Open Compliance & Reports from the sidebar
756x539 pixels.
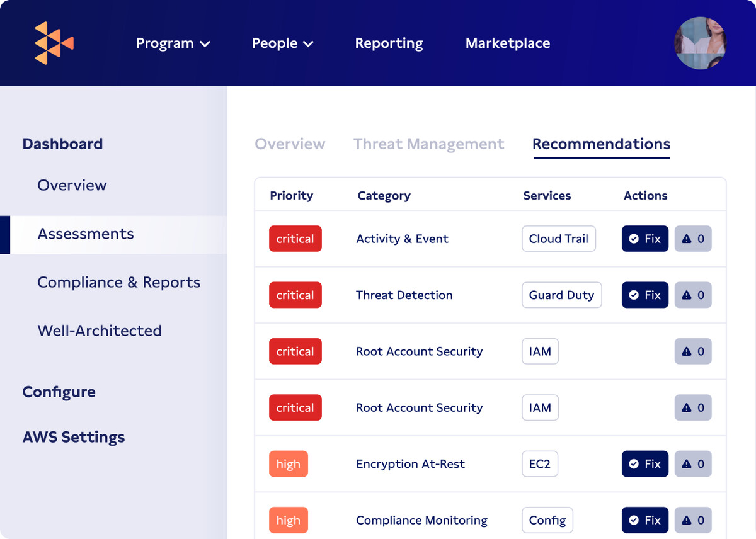pos(118,282)
